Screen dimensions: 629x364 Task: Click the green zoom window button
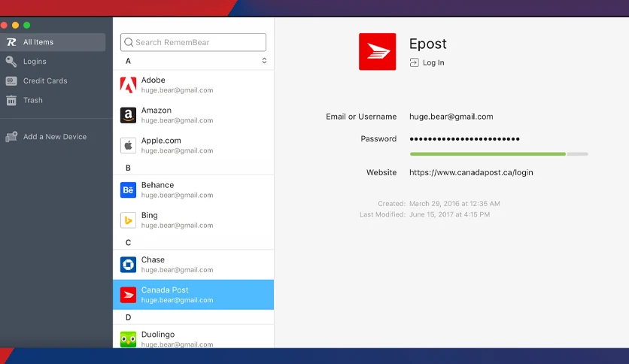click(27, 26)
